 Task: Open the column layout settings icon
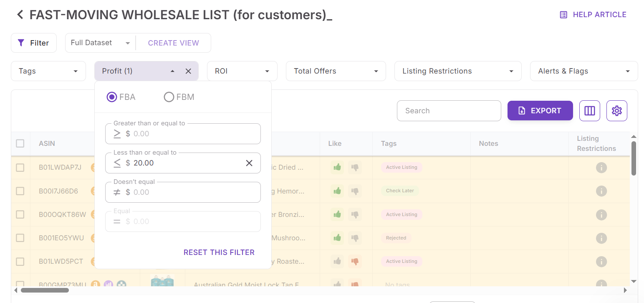coord(589,111)
